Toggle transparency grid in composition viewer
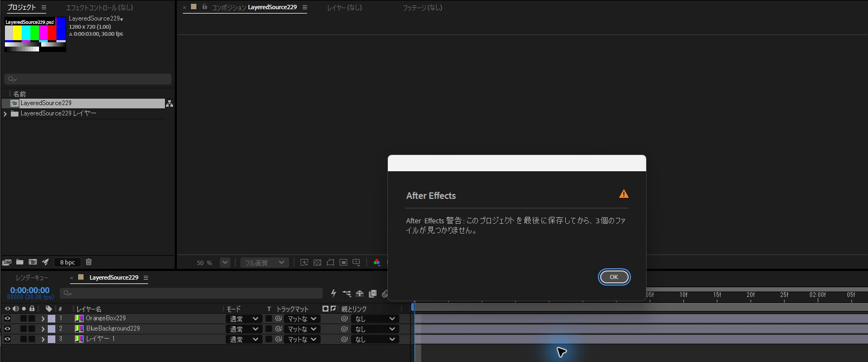The width and height of the screenshot is (868, 362). [x=317, y=263]
